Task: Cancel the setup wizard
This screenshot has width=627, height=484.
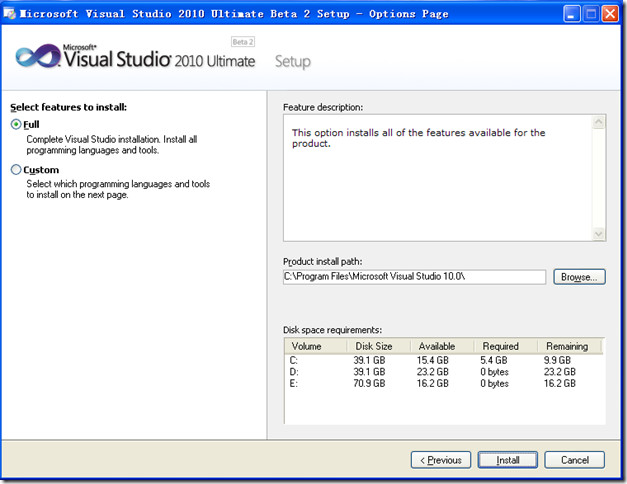Action: pos(574,460)
